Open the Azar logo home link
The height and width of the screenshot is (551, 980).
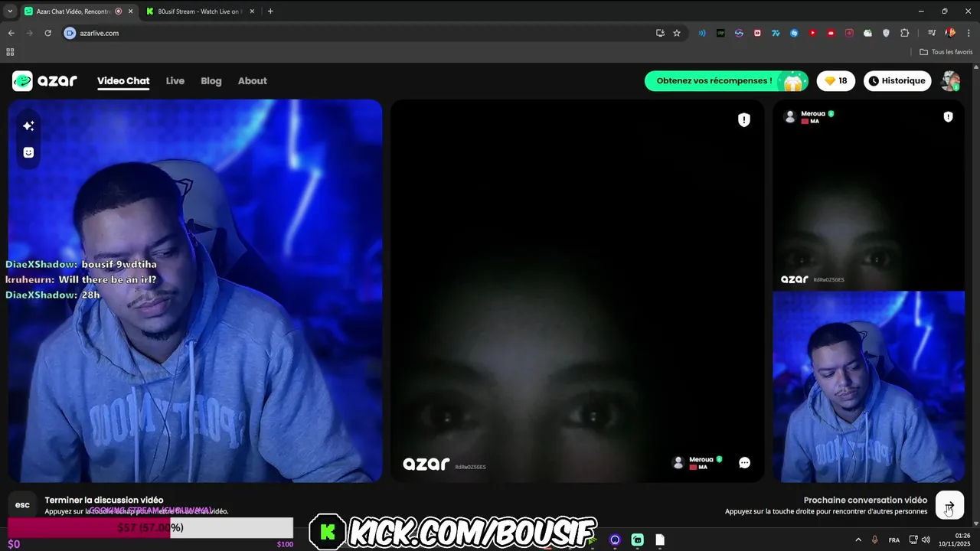click(x=44, y=81)
